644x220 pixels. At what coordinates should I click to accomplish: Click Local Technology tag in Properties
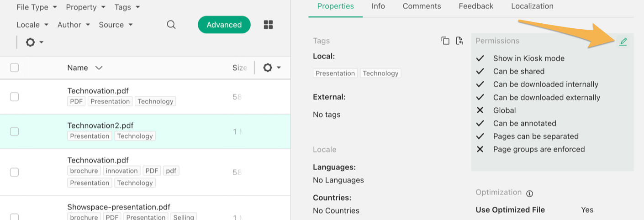click(380, 73)
